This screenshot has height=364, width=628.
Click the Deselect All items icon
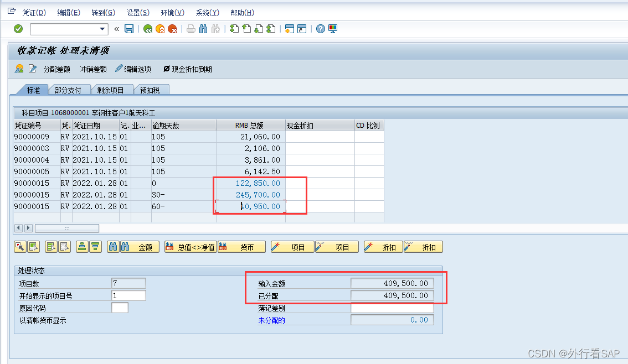coord(64,247)
